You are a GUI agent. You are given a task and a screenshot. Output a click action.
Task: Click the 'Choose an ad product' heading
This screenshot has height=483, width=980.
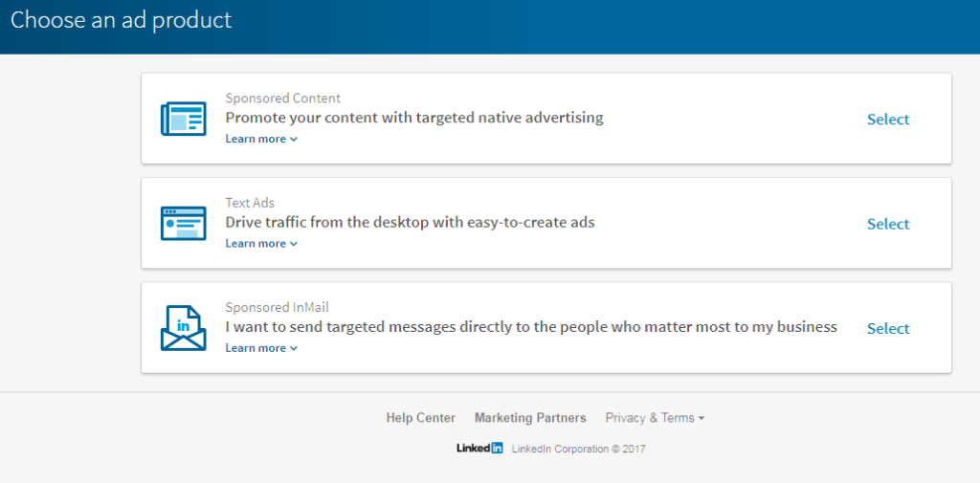click(121, 20)
